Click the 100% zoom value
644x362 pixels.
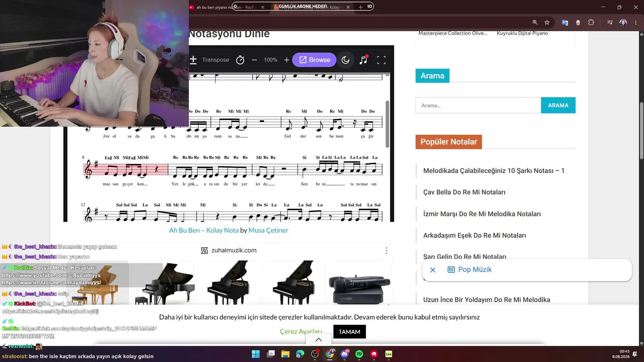pyautogui.click(x=271, y=60)
